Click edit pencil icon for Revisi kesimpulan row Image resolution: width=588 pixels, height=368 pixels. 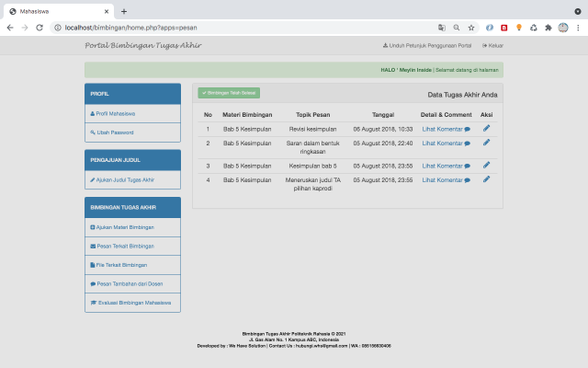(486, 129)
